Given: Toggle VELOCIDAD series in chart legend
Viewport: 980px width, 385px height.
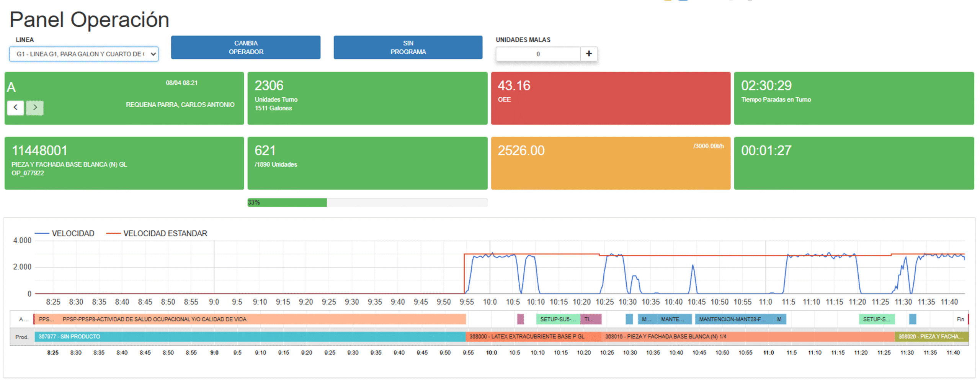Looking at the screenshot, I should pyautogui.click(x=65, y=234).
